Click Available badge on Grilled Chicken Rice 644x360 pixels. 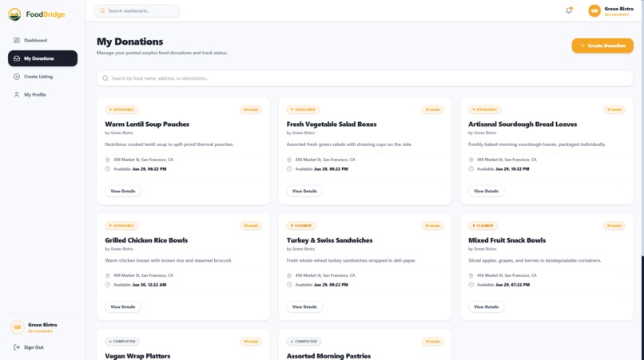point(121,225)
